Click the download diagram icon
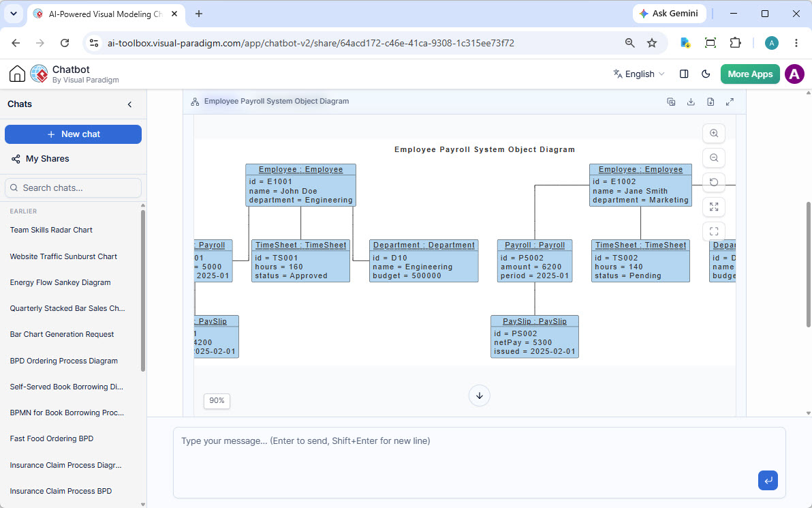Image resolution: width=812 pixels, height=508 pixels. 691,102
